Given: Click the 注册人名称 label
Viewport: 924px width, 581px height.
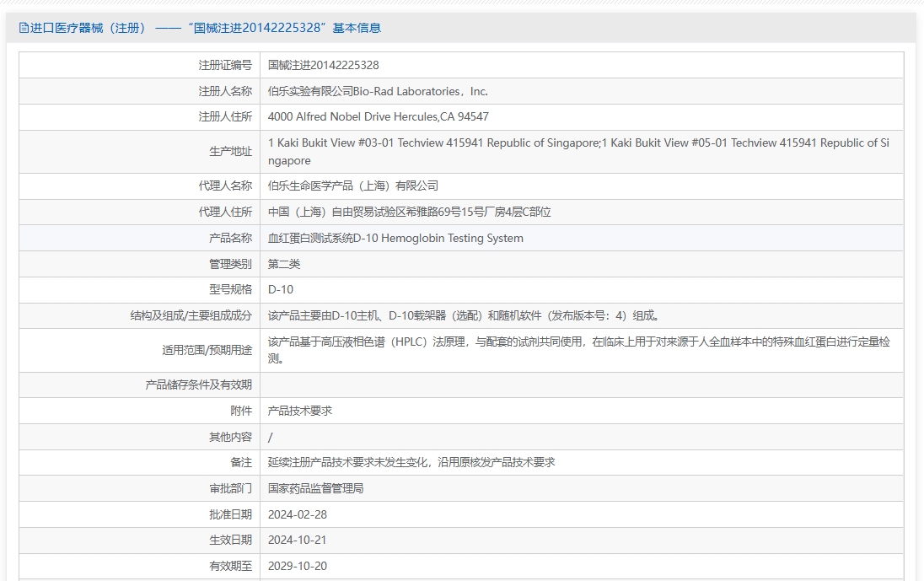Looking at the screenshot, I should pyautogui.click(x=225, y=91).
